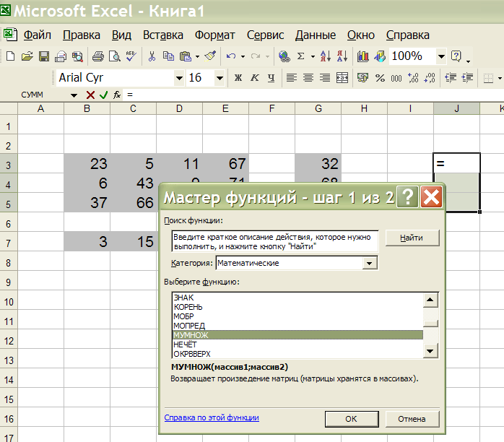Expand the Paste options arrow

(x=197, y=57)
